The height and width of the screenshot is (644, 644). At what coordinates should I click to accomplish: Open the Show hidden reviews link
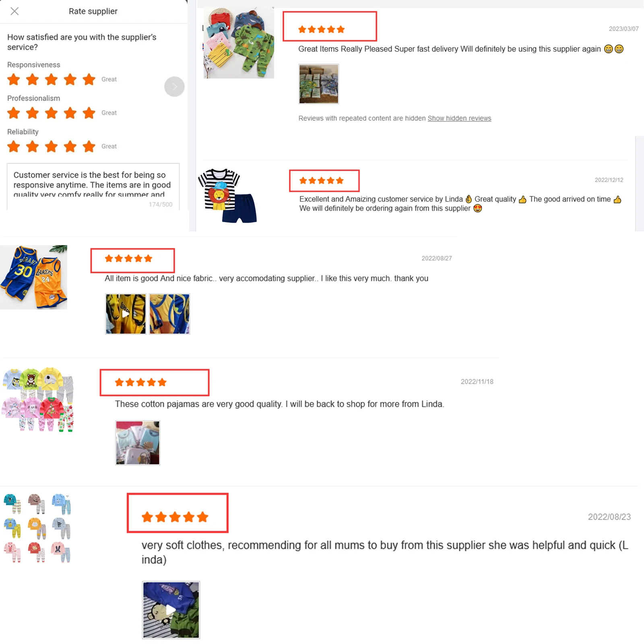[x=459, y=118]
